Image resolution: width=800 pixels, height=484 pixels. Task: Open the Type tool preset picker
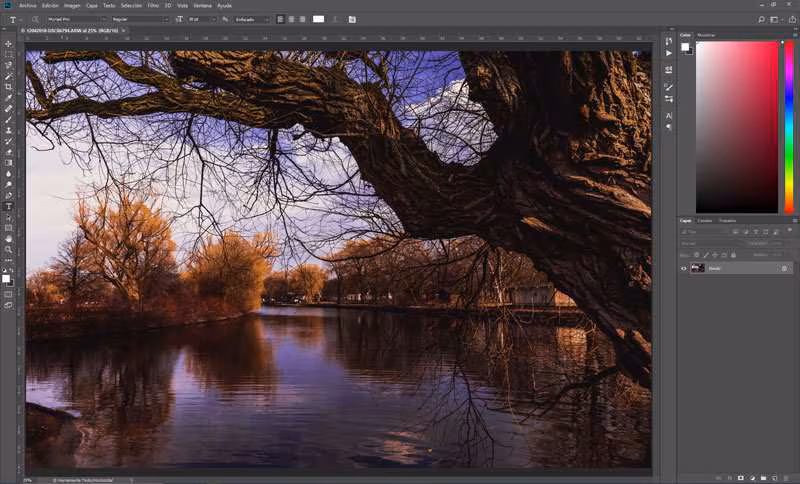click(15, 19)
